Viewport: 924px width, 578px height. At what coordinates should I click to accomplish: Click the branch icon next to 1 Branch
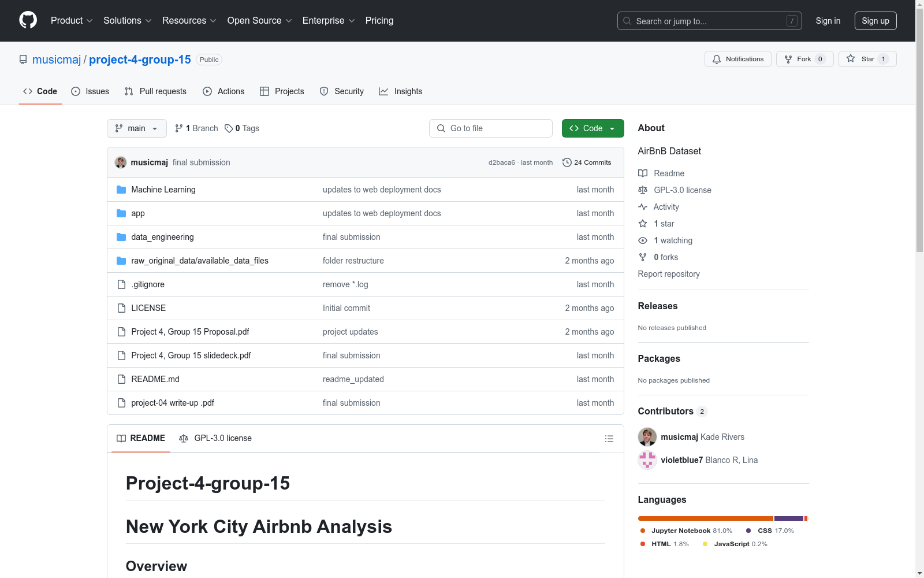click(179, 128)
